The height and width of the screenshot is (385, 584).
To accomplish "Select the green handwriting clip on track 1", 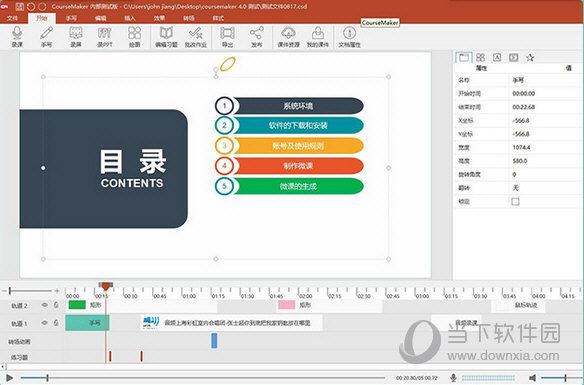I will click(x=87, y=322).
